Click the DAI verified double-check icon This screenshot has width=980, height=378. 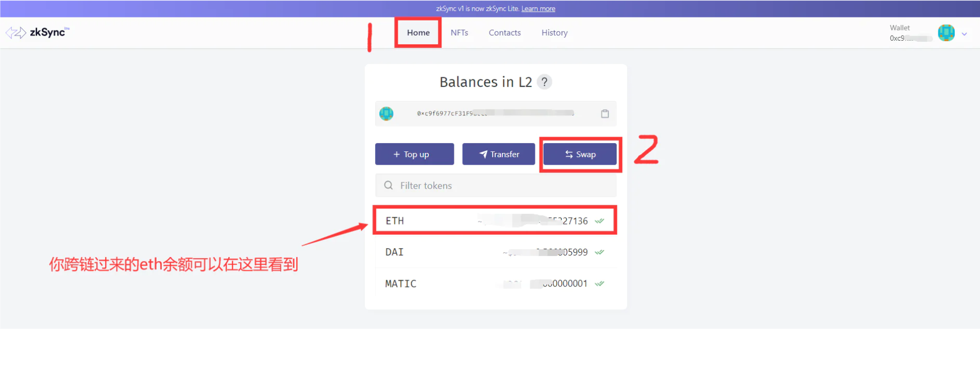coord(599,252)
